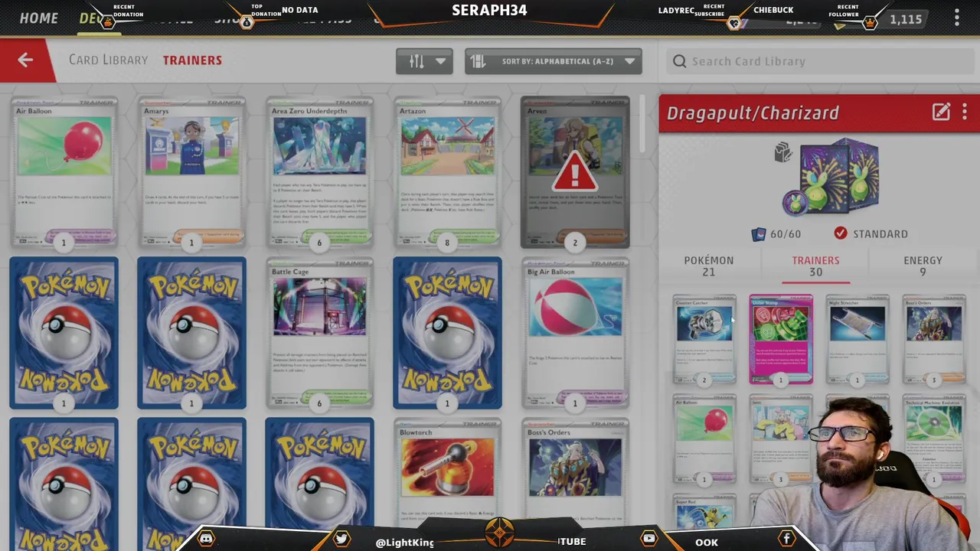Screen dimensions: 980x551
Task: Click the count badge 6 under Area Zero Underdepths
Action: point(319,243)
